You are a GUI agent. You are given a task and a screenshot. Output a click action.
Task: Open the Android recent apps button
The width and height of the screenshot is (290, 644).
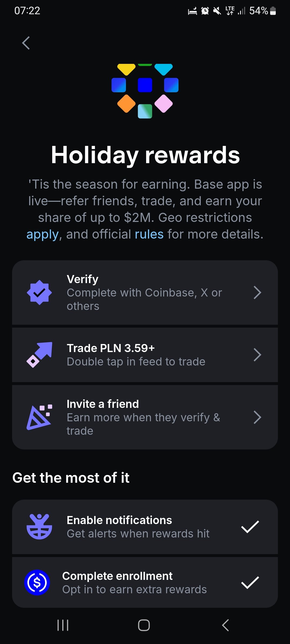click(x=63, y=625)
